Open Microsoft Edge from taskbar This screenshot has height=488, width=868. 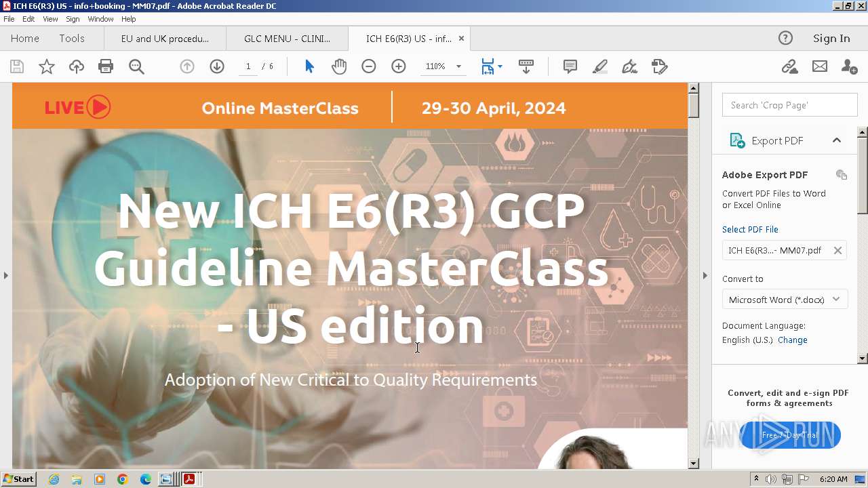pyautogui.click(x=145, y=479)
